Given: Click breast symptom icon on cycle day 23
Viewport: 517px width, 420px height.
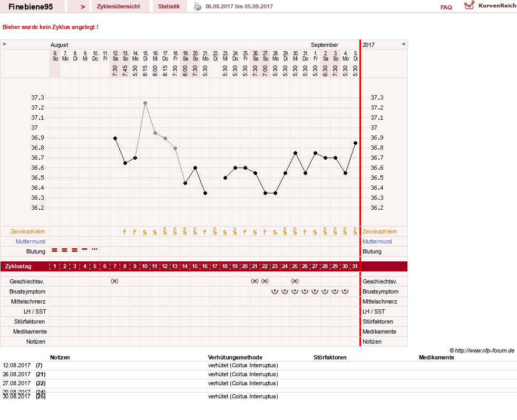Looking at the screenshot, I should [x=275, y=291].
